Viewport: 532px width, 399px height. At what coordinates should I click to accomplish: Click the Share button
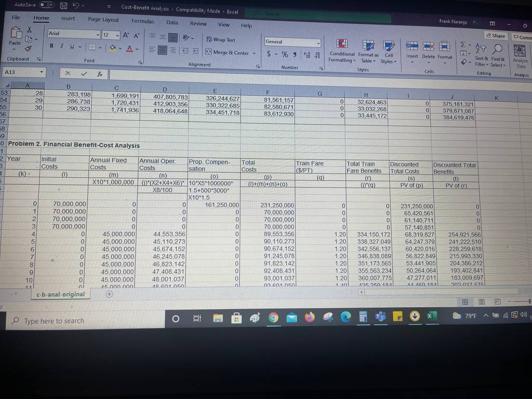[x=495, y=36]
